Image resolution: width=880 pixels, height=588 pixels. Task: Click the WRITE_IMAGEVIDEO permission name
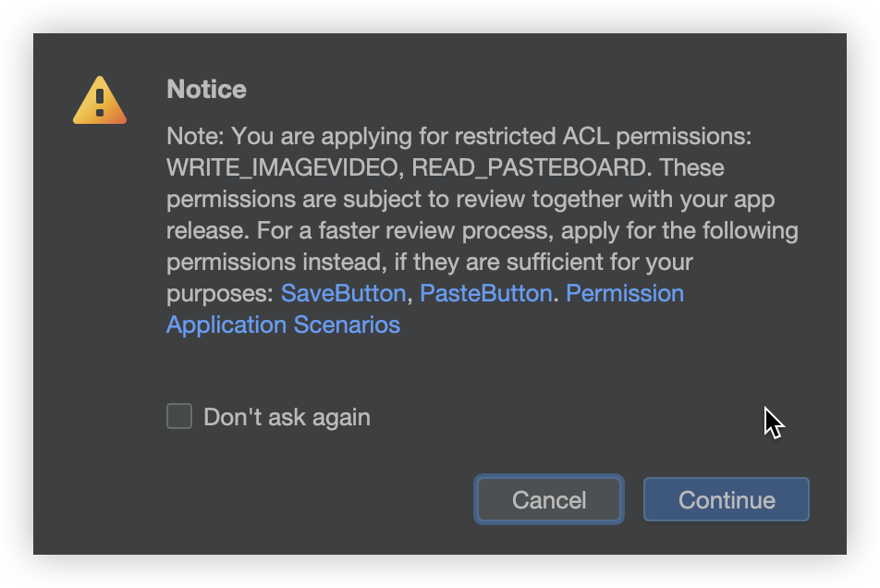[283, 168]
